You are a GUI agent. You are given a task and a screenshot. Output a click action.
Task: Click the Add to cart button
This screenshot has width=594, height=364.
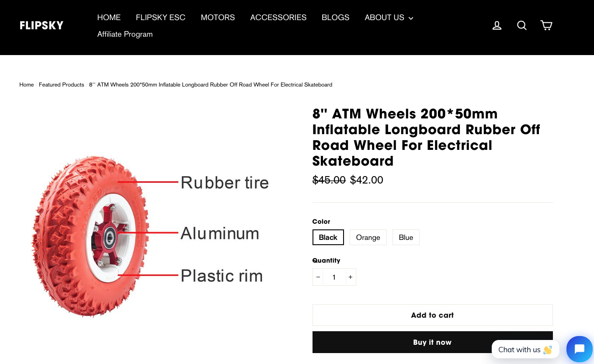(x=432, y=315)
